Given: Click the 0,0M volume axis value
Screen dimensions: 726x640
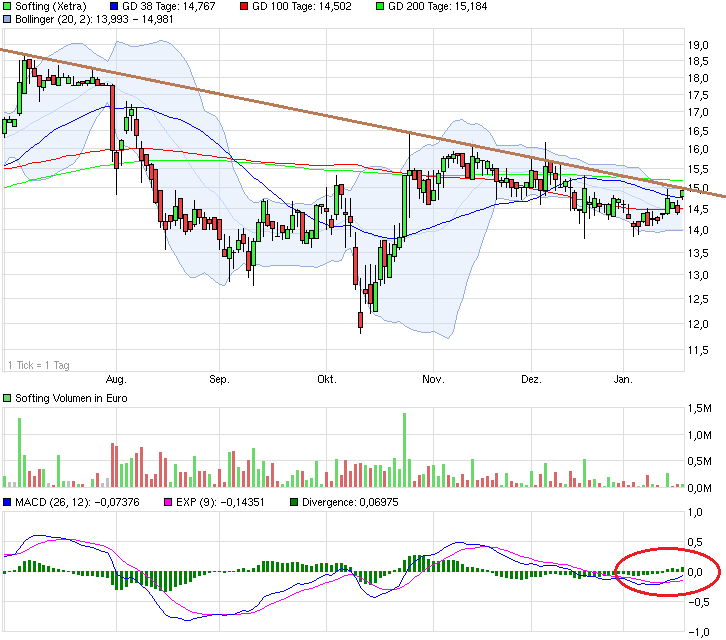Looking at the screenshot, I should [x=700, y=488].
